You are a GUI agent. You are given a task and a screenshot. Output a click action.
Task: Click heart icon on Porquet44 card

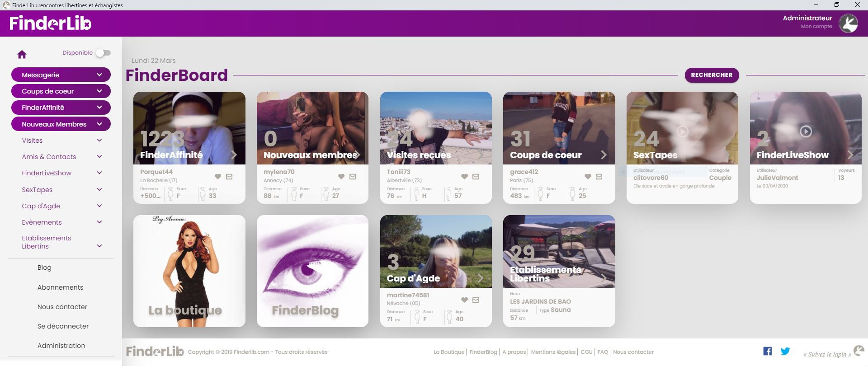point(218,177)
